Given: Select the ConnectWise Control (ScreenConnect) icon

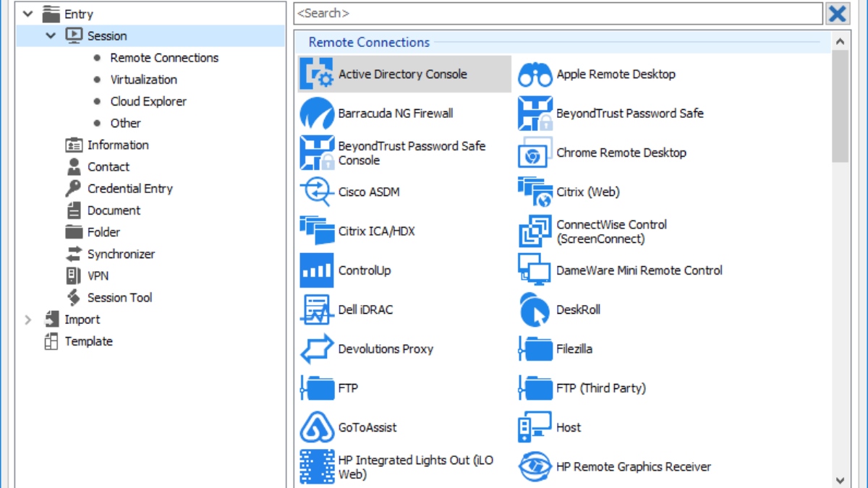Looking at the screenshot, I should [535, 231].
